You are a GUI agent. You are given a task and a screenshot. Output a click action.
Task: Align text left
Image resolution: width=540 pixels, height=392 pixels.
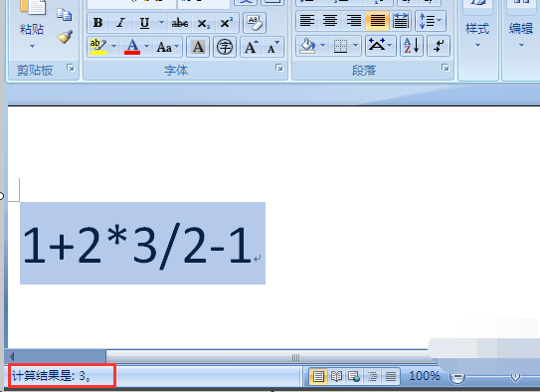coord(307,21)
